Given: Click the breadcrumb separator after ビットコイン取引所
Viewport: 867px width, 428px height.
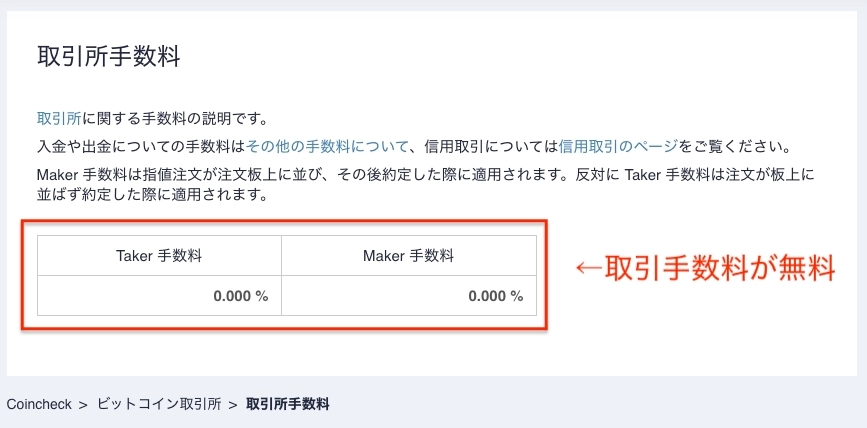Looking at the screenshot, I should click(x=233, y=404).
